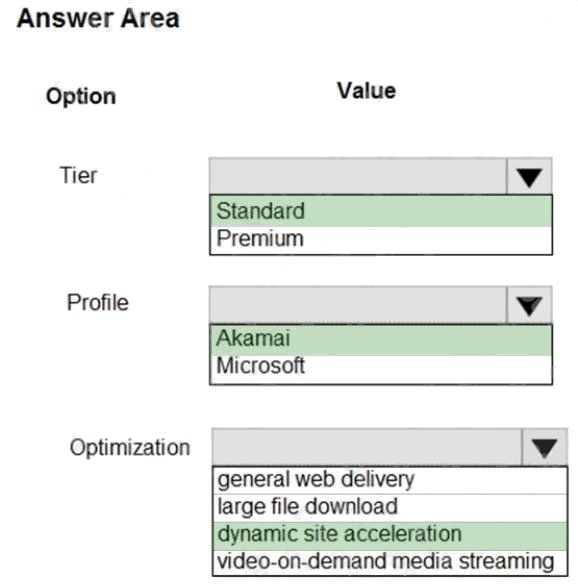The image size is (578, 586).
Task: Select Standard tier option
Action: click(x=381, y=211)
